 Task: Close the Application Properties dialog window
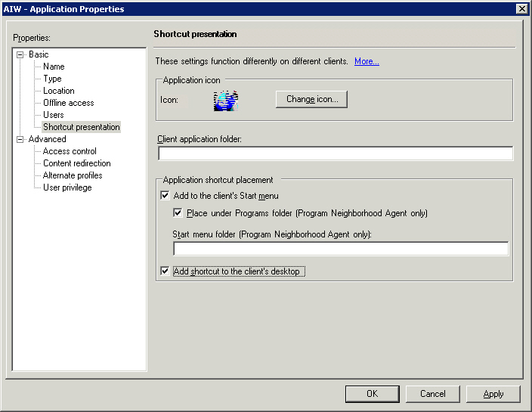521,8
